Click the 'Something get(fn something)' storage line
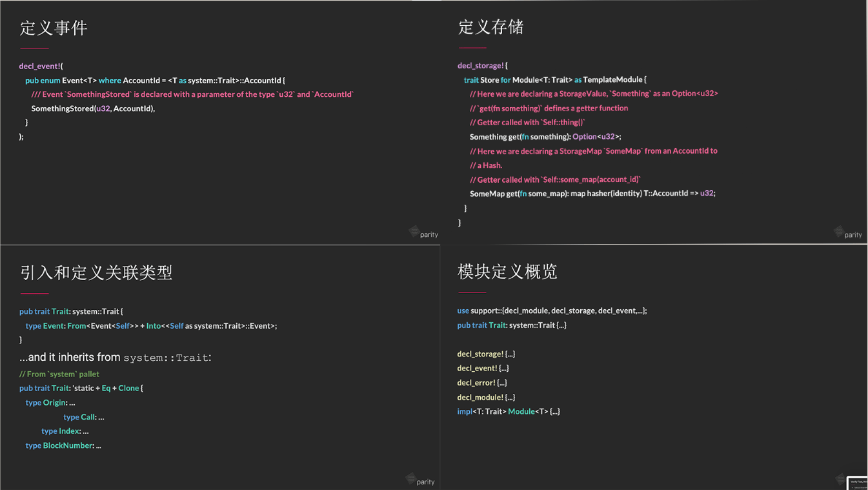 click(x=545, y=137)
